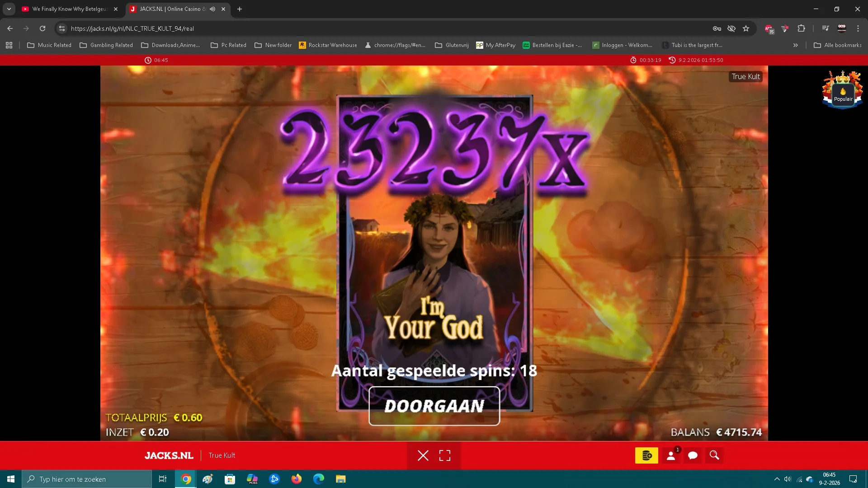Open Chrome from the taskbar
Image resolution: width=868 pixels, height=488 pixels.
click(186, 479)
